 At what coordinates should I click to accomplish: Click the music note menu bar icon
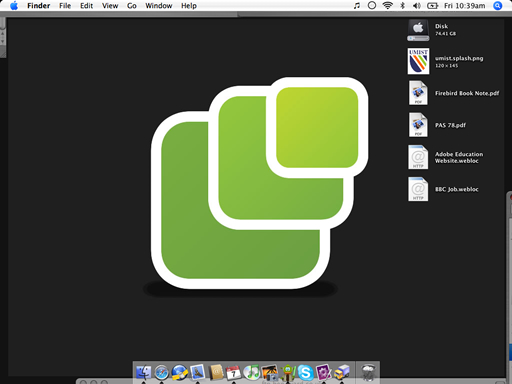click(357, 6)
